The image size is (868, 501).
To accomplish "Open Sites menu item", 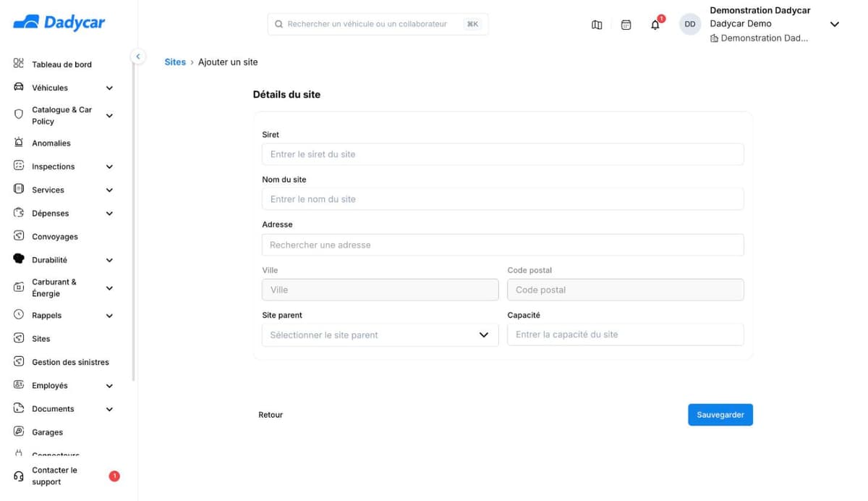I will click(x=41, y=339).
